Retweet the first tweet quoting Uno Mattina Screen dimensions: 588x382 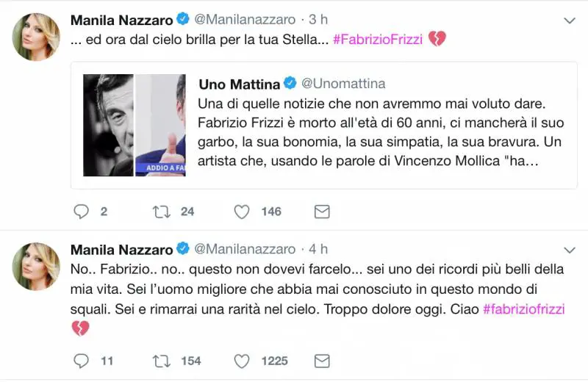(161, 212)
